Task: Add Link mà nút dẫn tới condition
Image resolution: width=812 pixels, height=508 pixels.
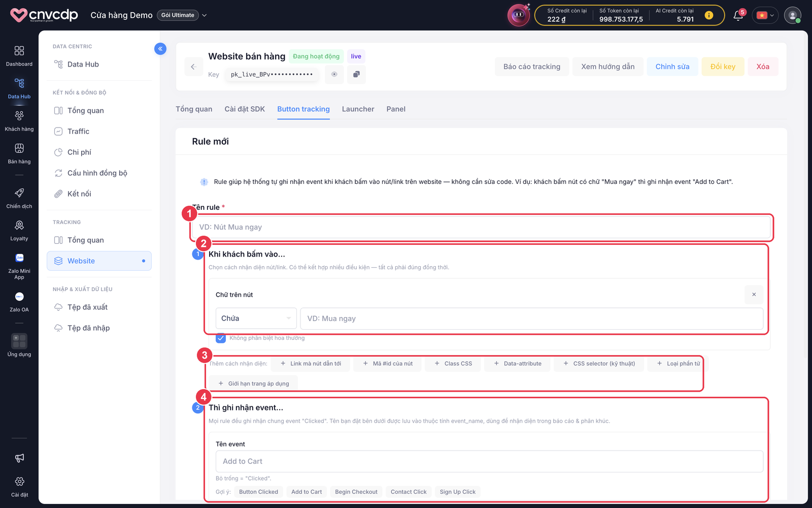Action: (311, 364)
